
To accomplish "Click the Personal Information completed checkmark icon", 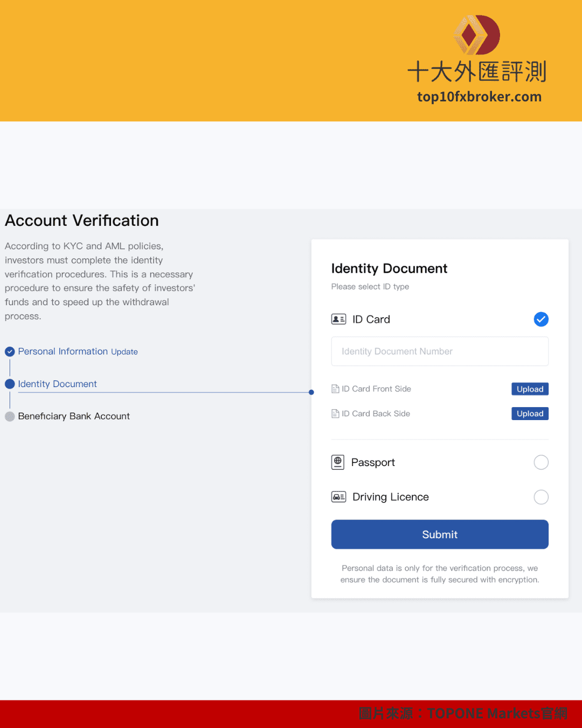I will point(10,352).
